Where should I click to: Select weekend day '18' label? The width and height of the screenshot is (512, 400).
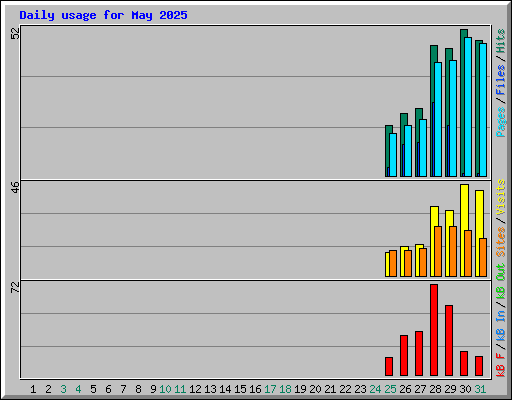click(285, 389)
